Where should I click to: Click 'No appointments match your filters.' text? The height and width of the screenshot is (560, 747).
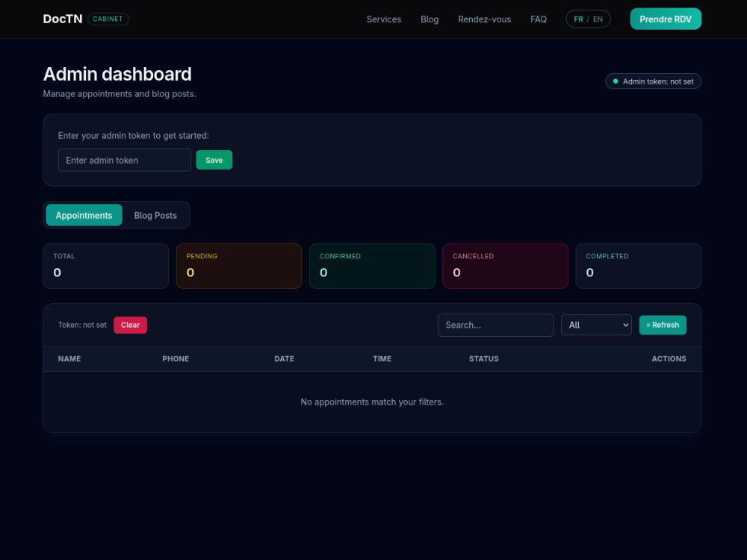(x=372, y=402)
